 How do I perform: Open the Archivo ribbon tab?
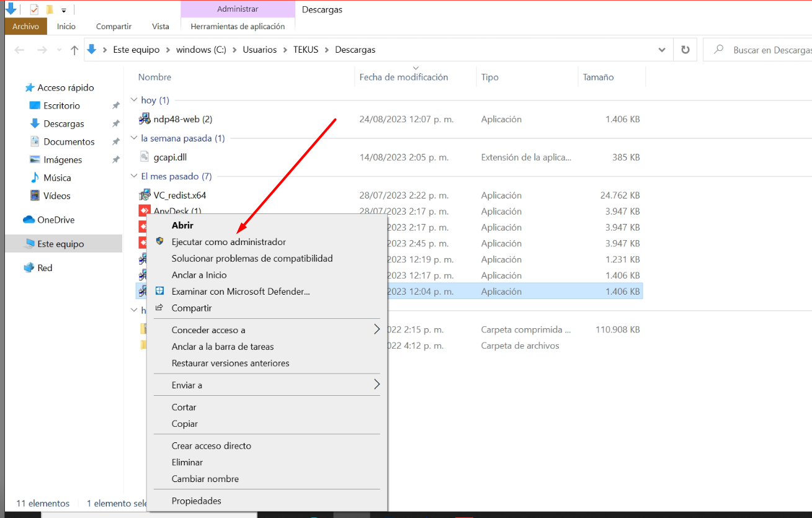click(x=25, y=26)
